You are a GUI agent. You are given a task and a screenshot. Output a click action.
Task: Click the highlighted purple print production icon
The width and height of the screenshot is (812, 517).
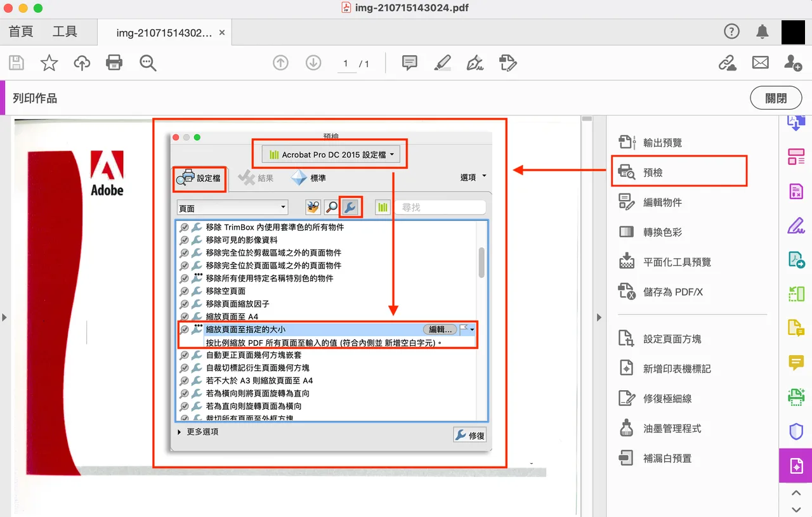click(x=796, y=466)
